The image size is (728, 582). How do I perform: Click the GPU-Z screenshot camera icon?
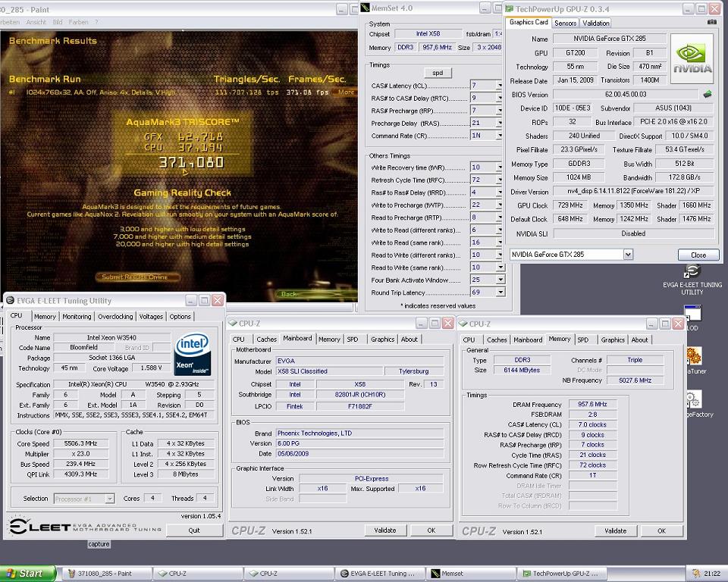(x=712, y=22)
